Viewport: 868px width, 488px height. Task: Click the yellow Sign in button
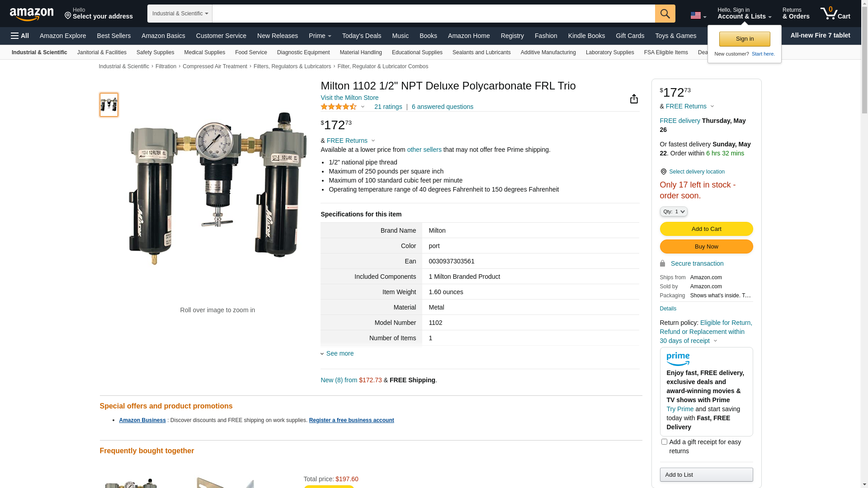tap(745, 39)
